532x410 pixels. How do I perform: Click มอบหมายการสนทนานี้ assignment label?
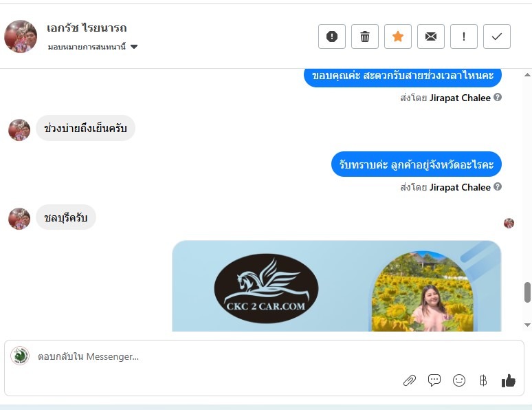[x=87, y=47]
